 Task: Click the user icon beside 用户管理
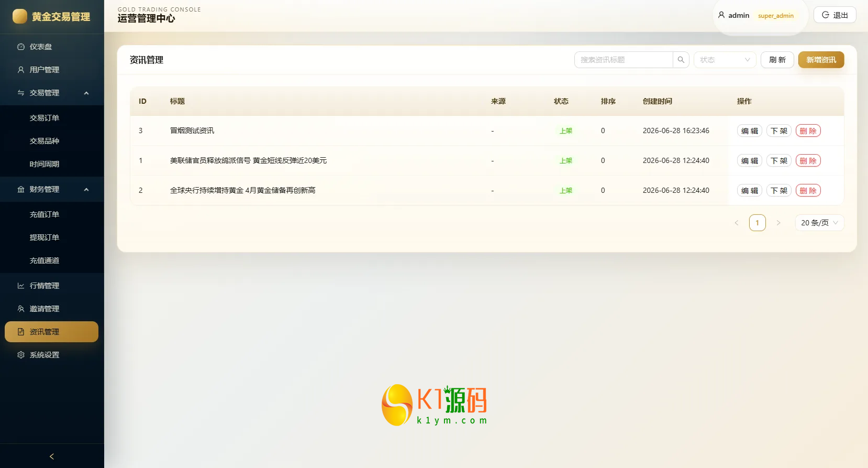coord(21,70)
